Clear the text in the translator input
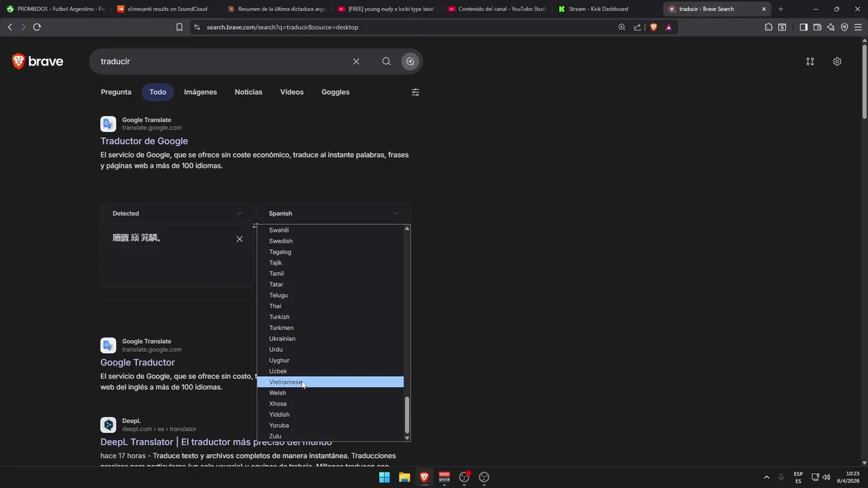 click(x=239, y=239)
